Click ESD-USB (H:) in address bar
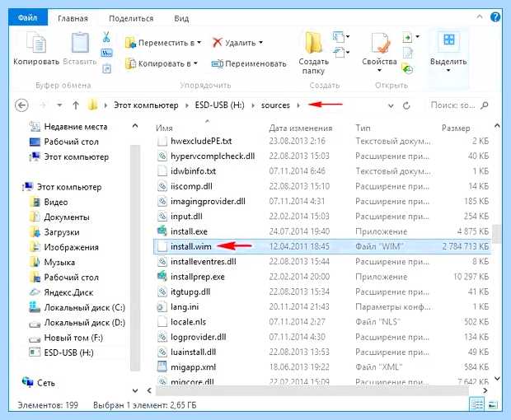The height and width of the screenshot is (420, 511). click(220, 105)
